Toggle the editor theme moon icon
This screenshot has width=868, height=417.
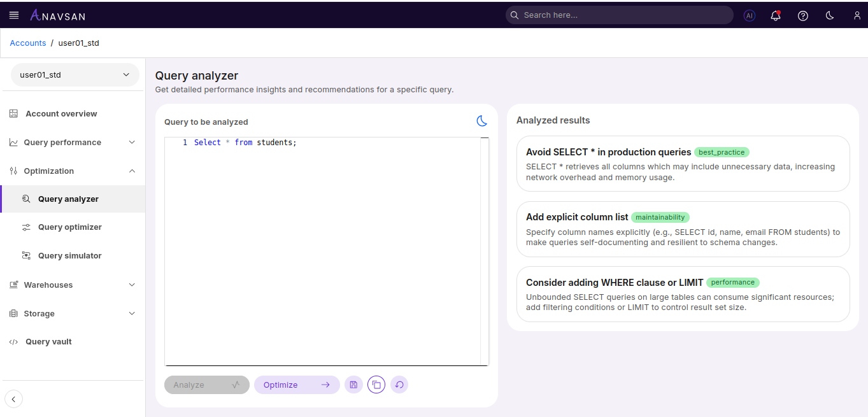click(x=482, y=121)
